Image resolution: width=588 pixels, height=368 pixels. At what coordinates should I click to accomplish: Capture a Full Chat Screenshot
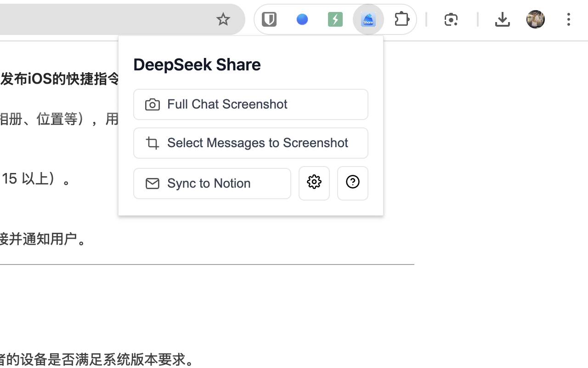point(250,104)
